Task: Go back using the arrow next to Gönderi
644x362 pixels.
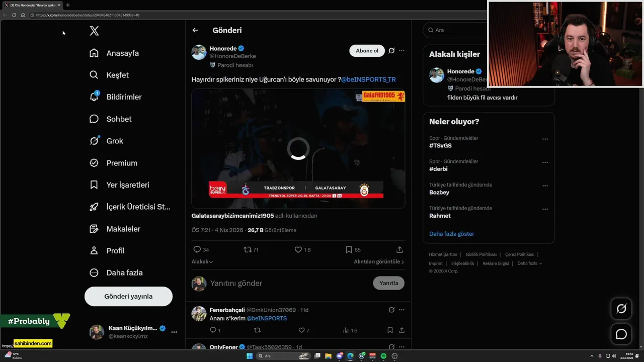Action: (195, 30)
